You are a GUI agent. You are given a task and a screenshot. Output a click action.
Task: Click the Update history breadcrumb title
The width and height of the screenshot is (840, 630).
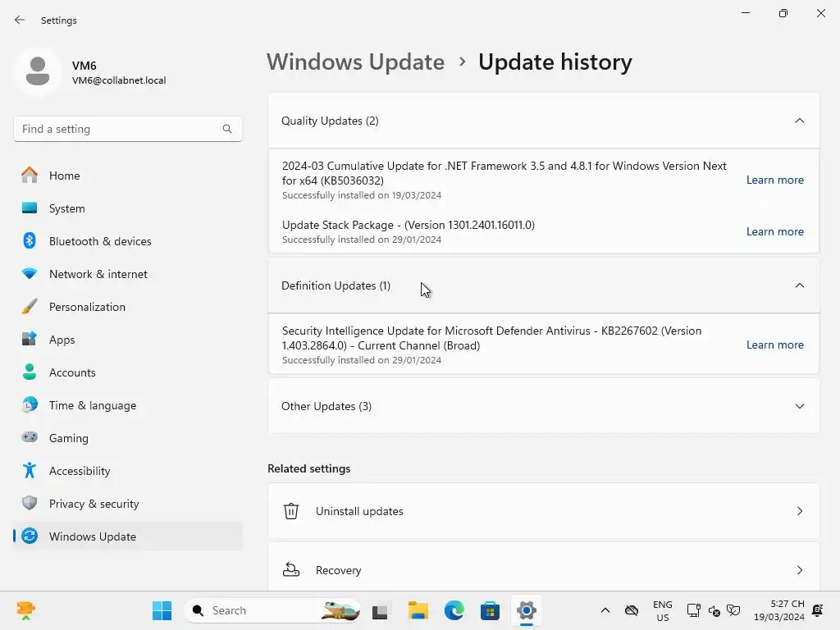click(x=555, y=62)
